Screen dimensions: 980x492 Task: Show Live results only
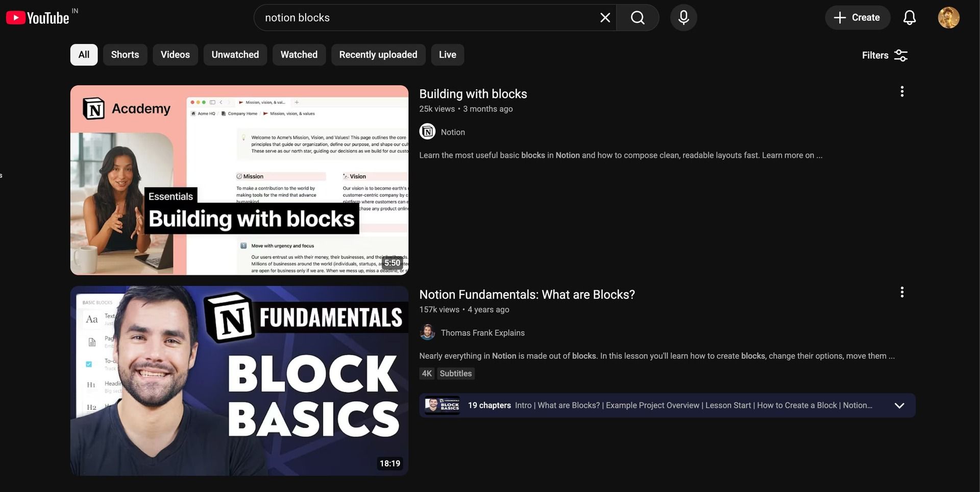(x=448, y=55)
